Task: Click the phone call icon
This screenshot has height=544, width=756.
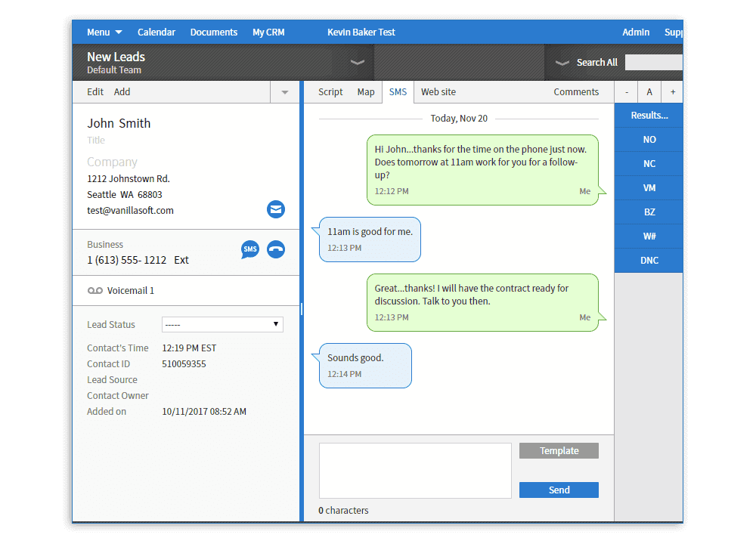Action: pyautogui.click(x=276, y=249)
